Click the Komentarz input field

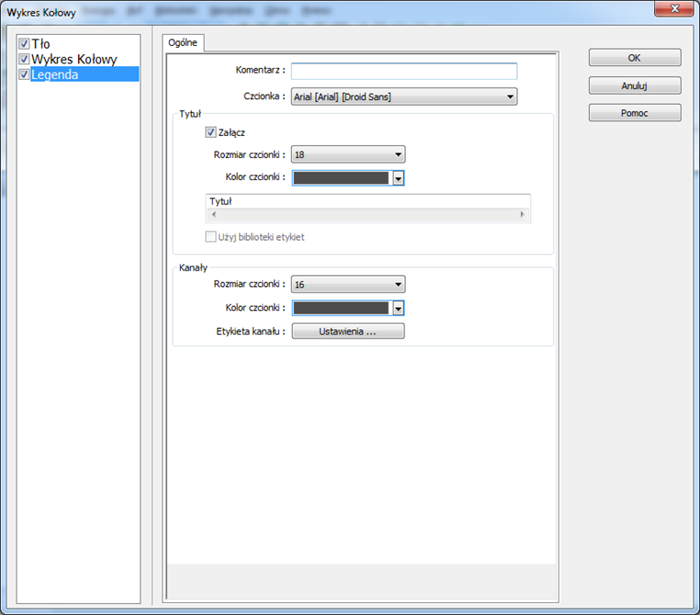404,72
